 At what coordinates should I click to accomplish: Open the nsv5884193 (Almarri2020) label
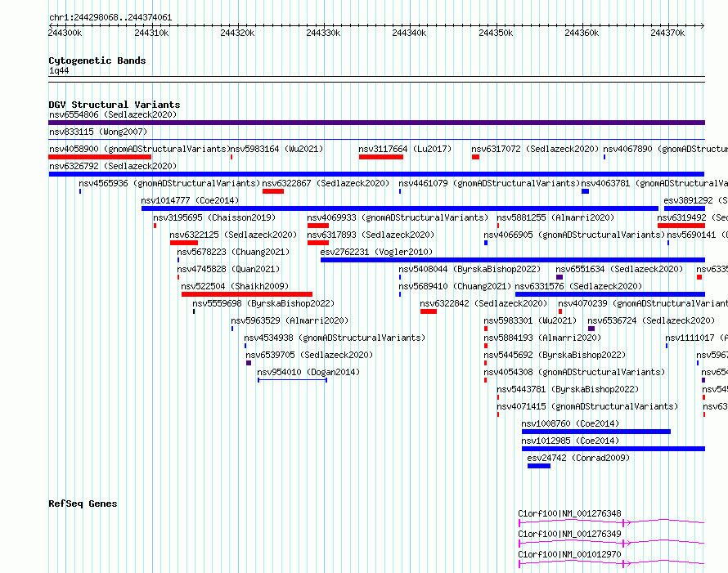[x=542, y=338]
